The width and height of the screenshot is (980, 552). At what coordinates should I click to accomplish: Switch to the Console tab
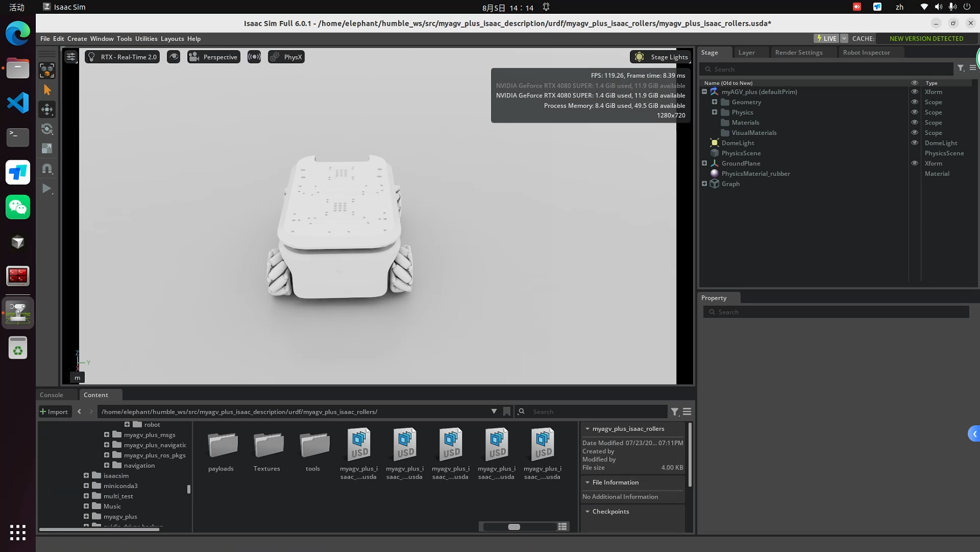[51, 394]
